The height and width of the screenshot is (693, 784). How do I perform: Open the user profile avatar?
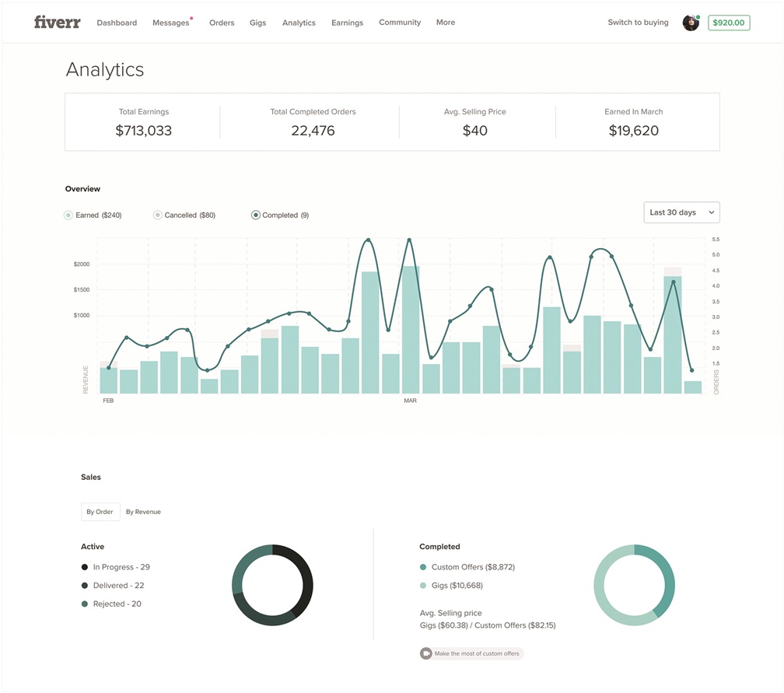[690, 23]
